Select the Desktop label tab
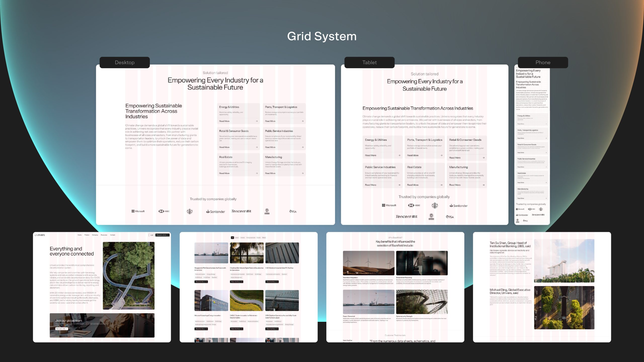This screenshot has height=362, width=644. point(125,62)
